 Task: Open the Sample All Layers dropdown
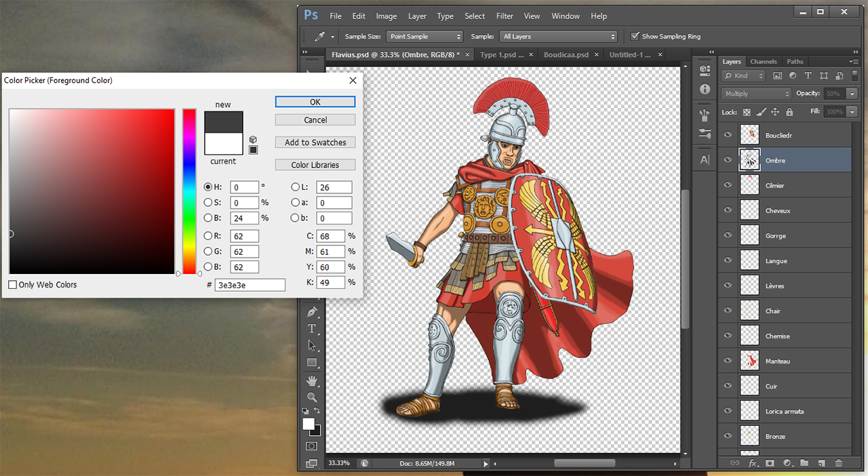[559, 37]
